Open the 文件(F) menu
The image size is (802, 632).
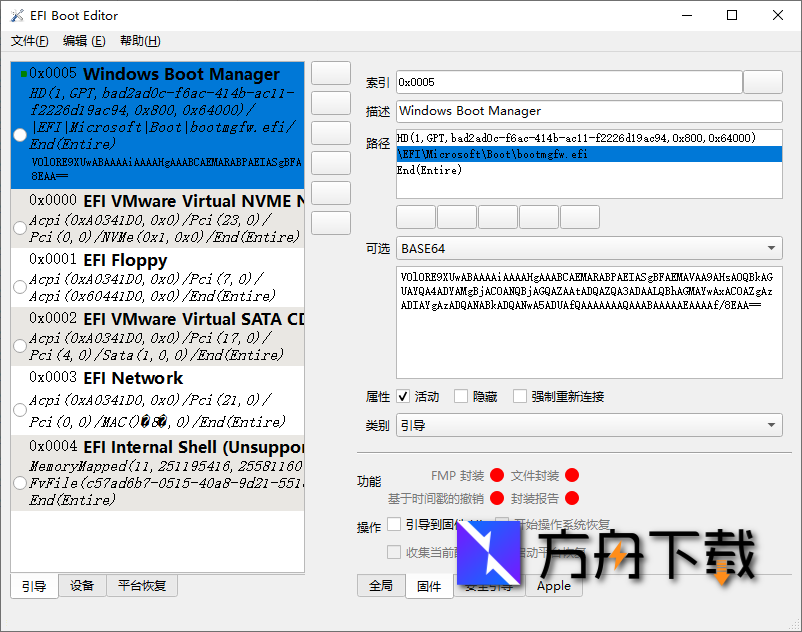coord(30,41)
